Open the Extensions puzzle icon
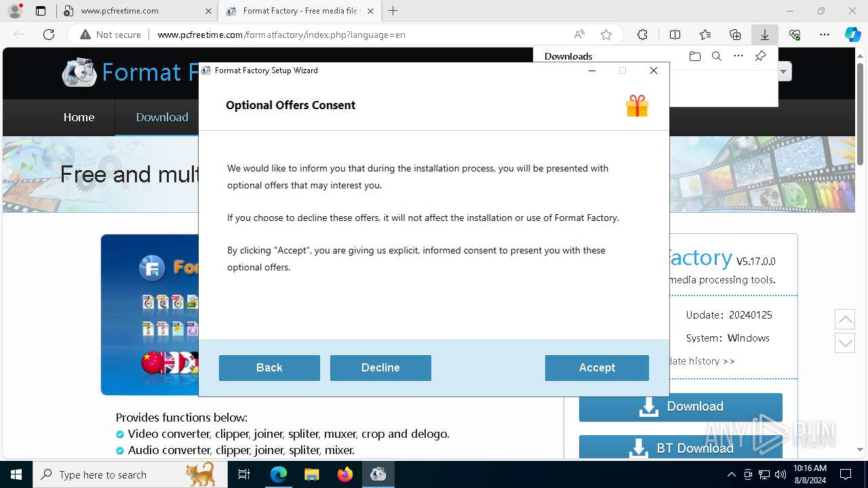 coord(642,35)
